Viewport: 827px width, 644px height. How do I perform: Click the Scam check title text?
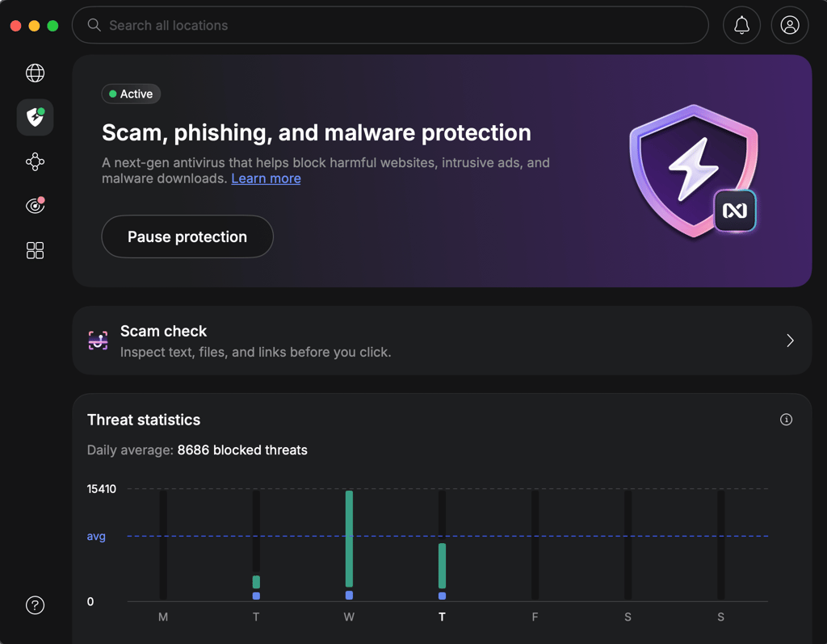pos(163,331)
